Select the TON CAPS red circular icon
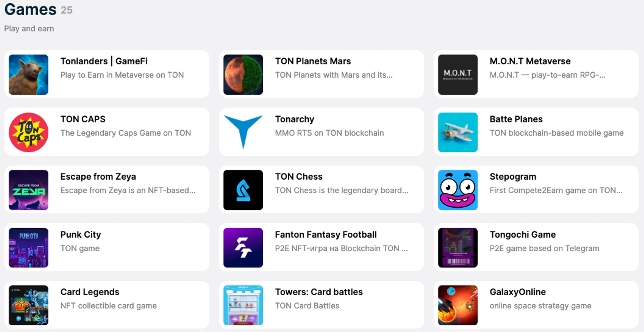The height and width of the screenshot is (332, 644). coord(29,132)
